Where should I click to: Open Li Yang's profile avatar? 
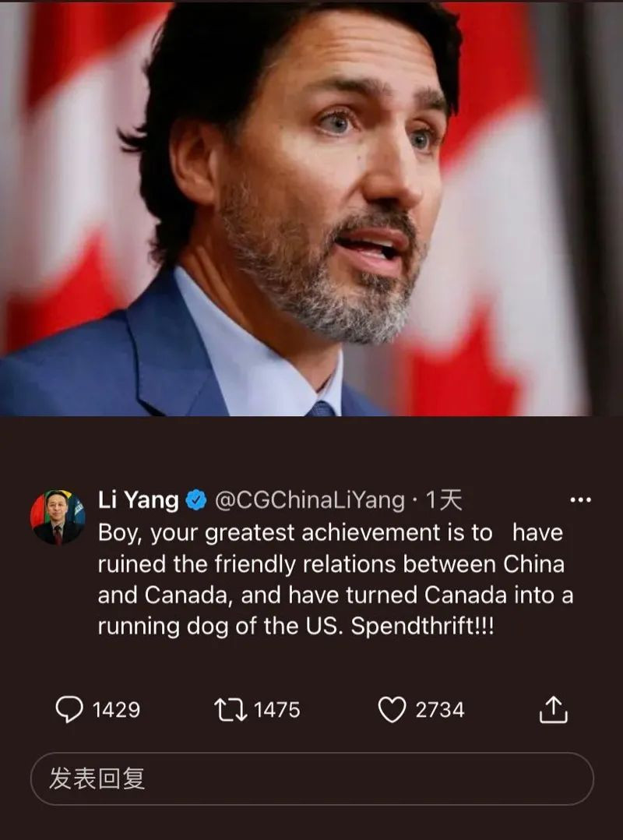(58, 517)
